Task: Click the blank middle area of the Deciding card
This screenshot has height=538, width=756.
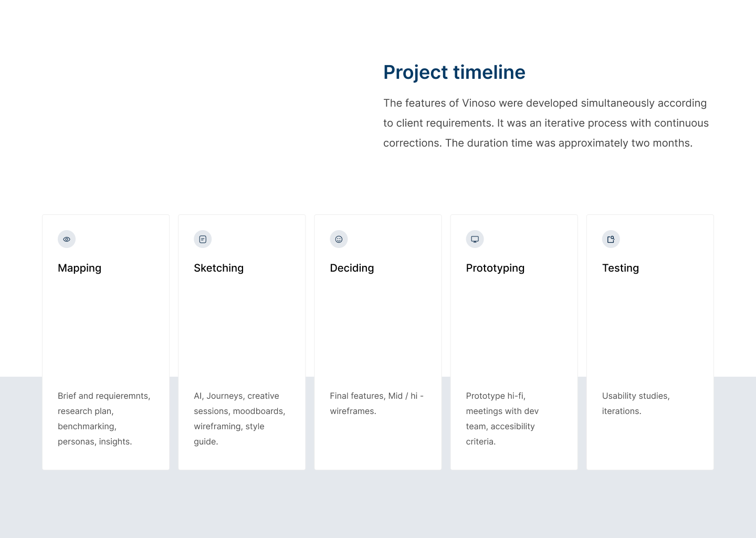Action: 378,326
